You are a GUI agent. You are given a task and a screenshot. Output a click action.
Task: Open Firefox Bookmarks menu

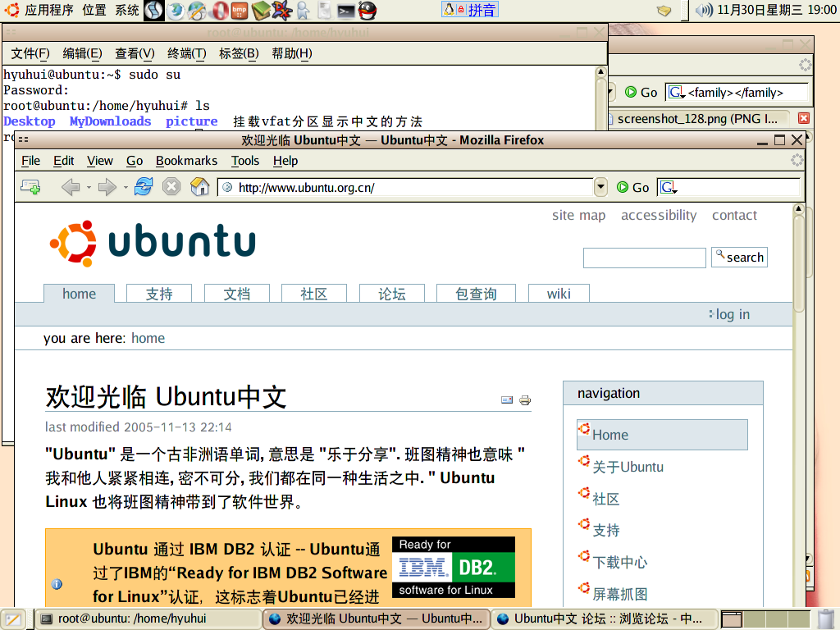point(186,161)
